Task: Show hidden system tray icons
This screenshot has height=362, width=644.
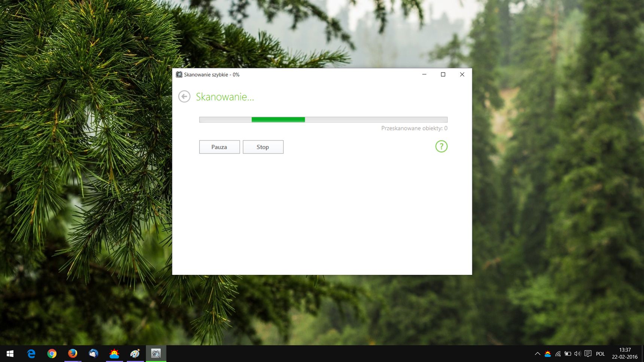Action: (x=537, y=354)
